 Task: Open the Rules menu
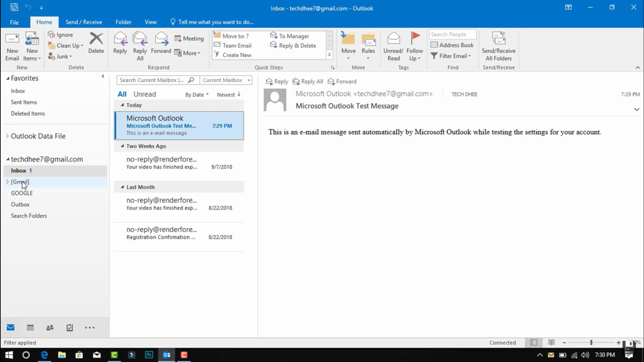(x=368, y=46)
